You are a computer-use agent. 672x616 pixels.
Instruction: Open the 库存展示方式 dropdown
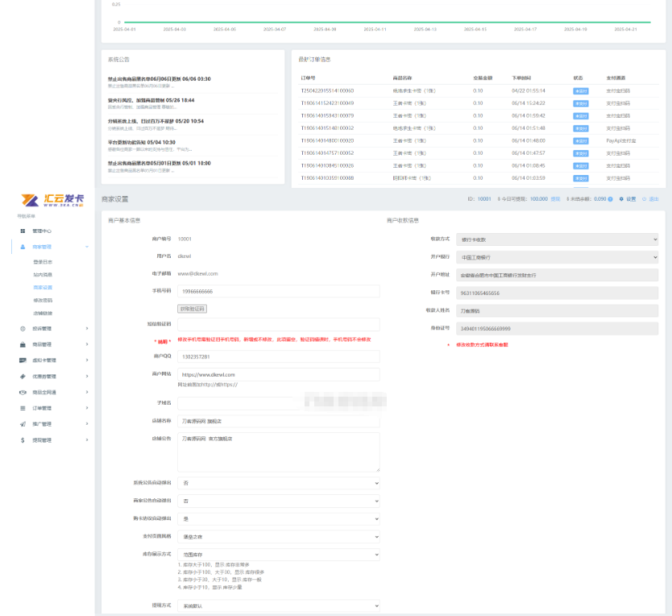pyautogui.click(x=278, y=555)
